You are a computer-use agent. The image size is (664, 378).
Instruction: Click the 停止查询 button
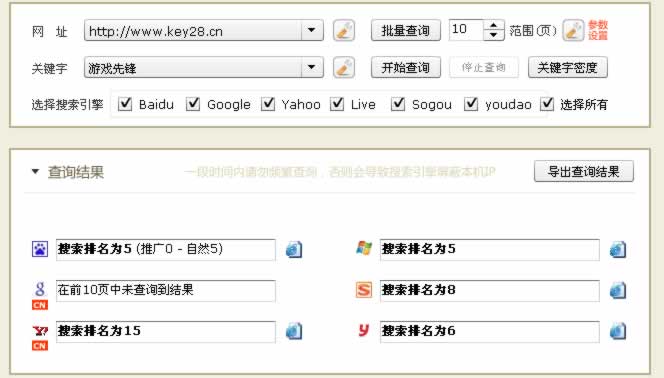[x=484, y=67]
